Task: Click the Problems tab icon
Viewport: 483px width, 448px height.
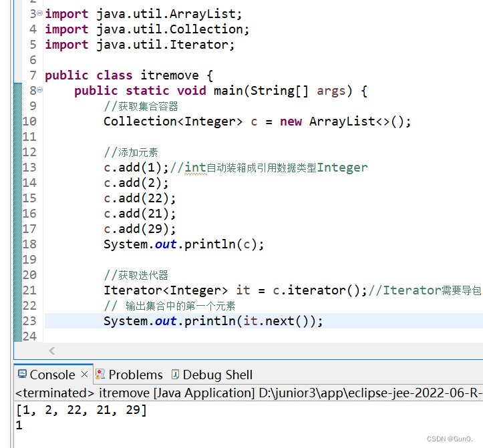Action: click(100, 374)
